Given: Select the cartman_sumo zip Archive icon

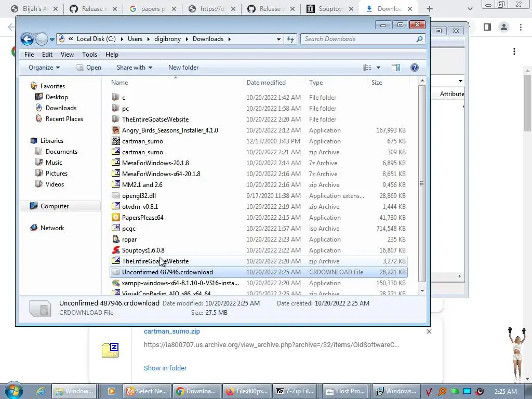Looking at the screenshot, I should [x=116, y=152].
